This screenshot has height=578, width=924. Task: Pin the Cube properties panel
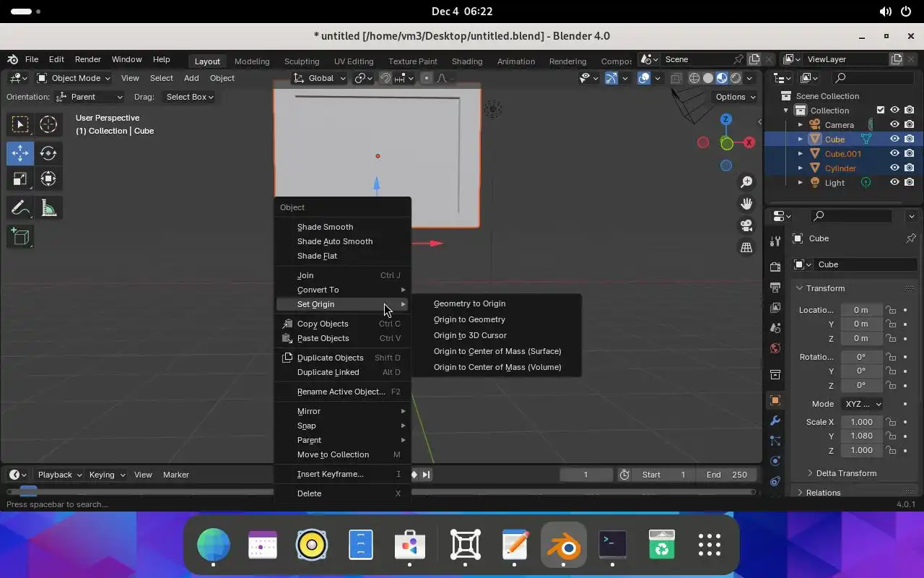tap(910, 238)
